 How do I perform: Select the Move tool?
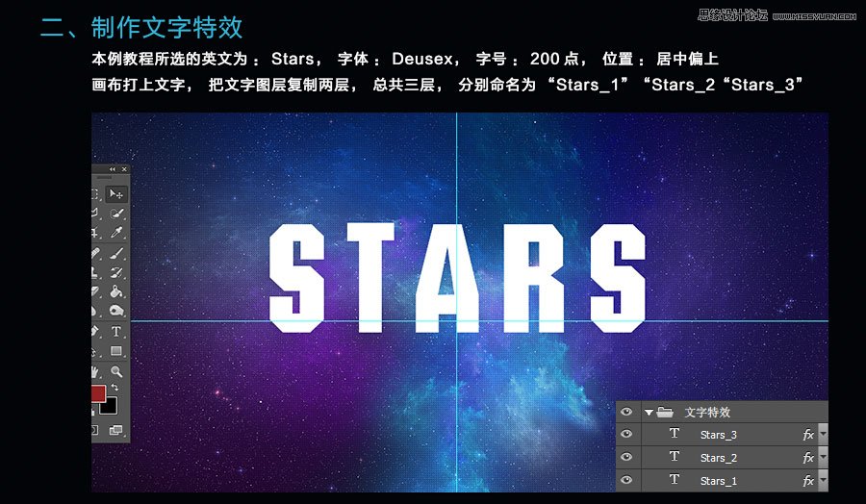pos(116,194)
